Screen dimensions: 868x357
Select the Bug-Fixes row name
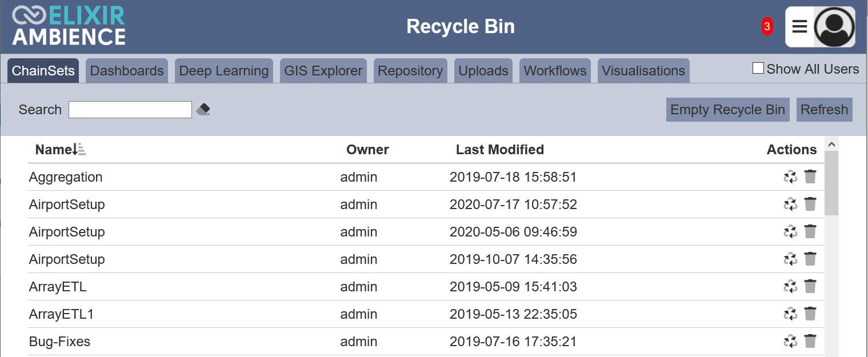tap(60, 342)
